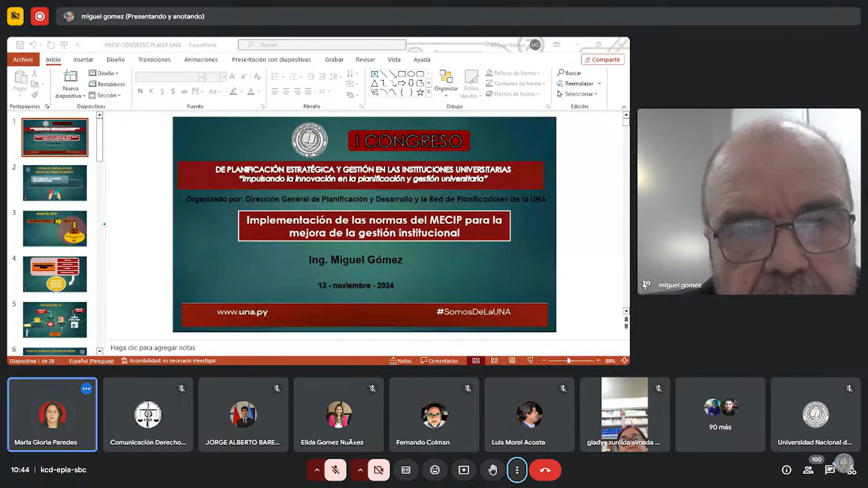Viewport: 868px width, 488px height.
Task: Leave the call with red hang-up button
Action: click(x=545, y=470)
